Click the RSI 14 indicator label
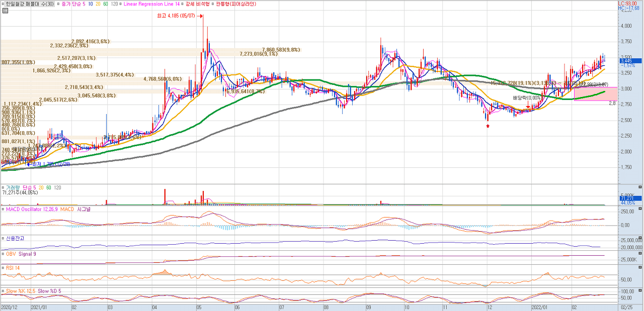Viewport: 644px width, 311px height. [x=13, y=268]
